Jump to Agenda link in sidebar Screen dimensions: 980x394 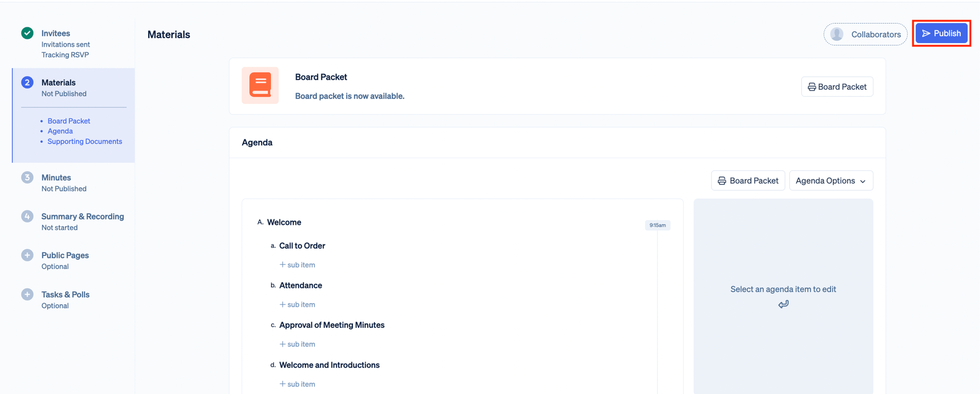pyautogui.click(x=60, y=131)
